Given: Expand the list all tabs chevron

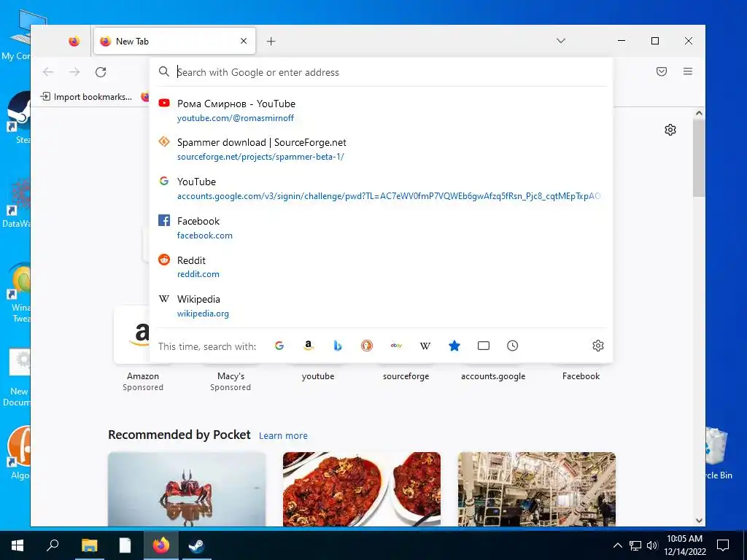Looking at the screenshot, I should point(561,41).
